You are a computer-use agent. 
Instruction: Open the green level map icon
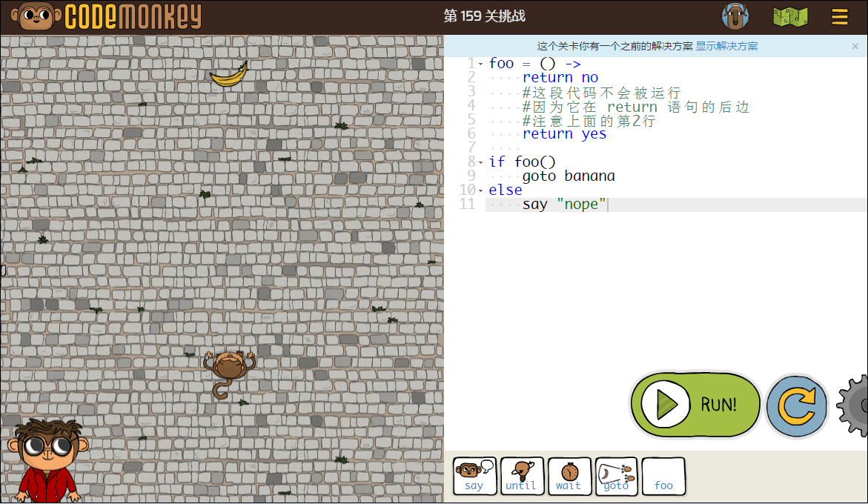pyautogui.click(x=790, y=16)
